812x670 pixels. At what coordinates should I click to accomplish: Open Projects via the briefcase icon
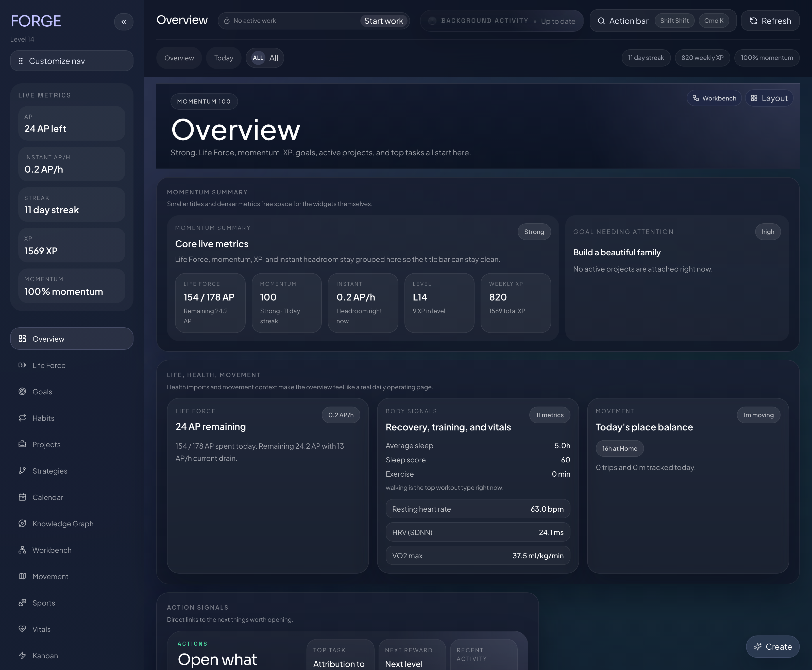click(x=22, y=444)
